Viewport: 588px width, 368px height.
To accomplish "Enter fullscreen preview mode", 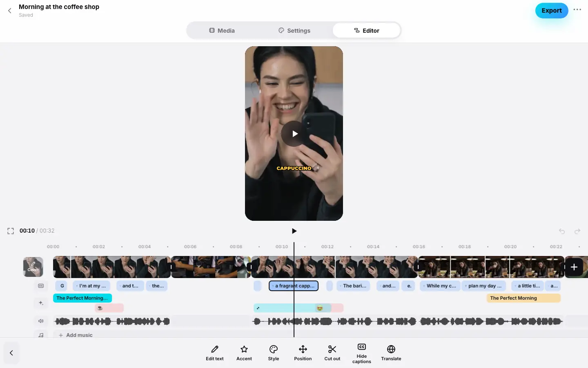I will 11,231.
